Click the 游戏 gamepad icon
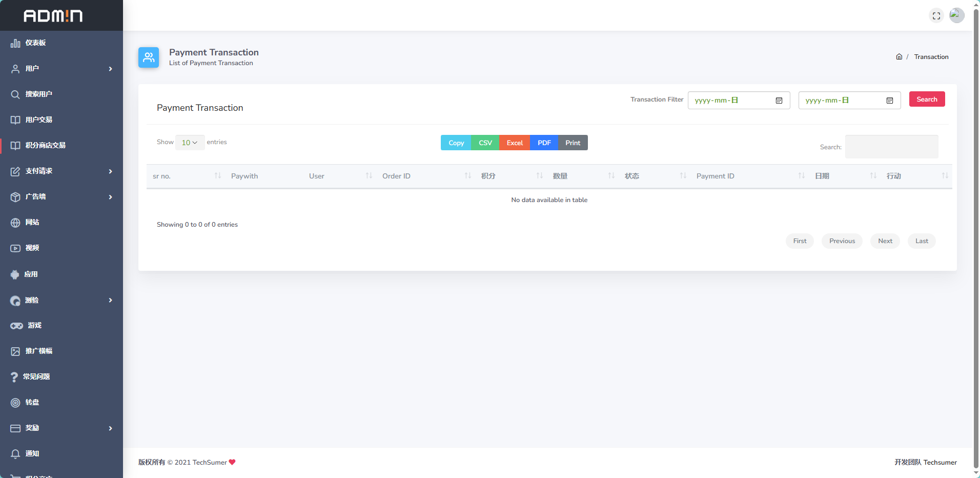Viewport: 980px width, 478px height. (16, 326)
